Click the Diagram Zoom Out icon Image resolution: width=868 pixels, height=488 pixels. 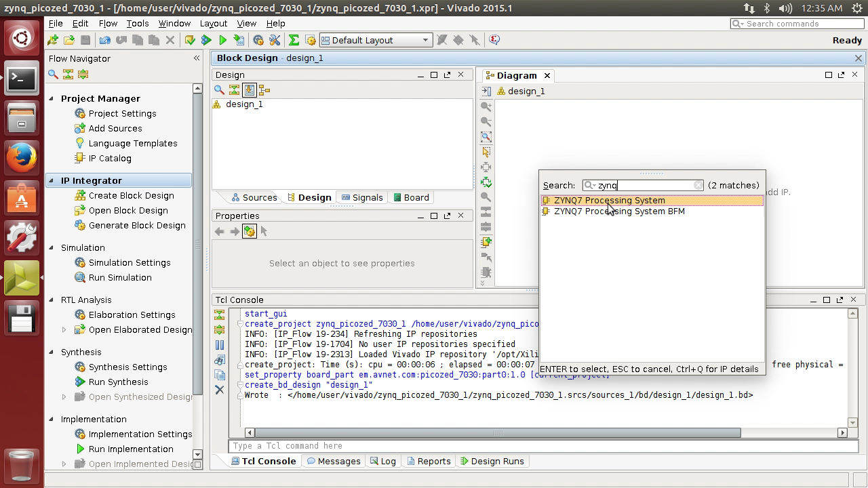click(486, 121)
